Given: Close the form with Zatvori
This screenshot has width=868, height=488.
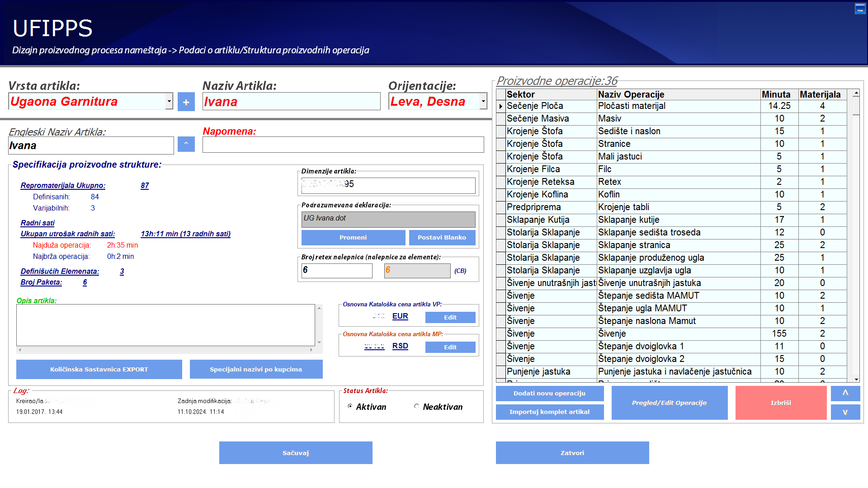Looking at the screenshot, I should [572, 453].
